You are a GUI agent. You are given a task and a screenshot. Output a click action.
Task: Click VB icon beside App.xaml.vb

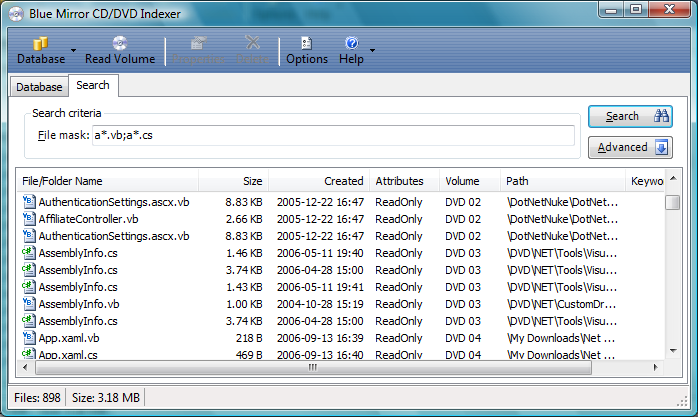pyautogui.click(x=29, y=337)
